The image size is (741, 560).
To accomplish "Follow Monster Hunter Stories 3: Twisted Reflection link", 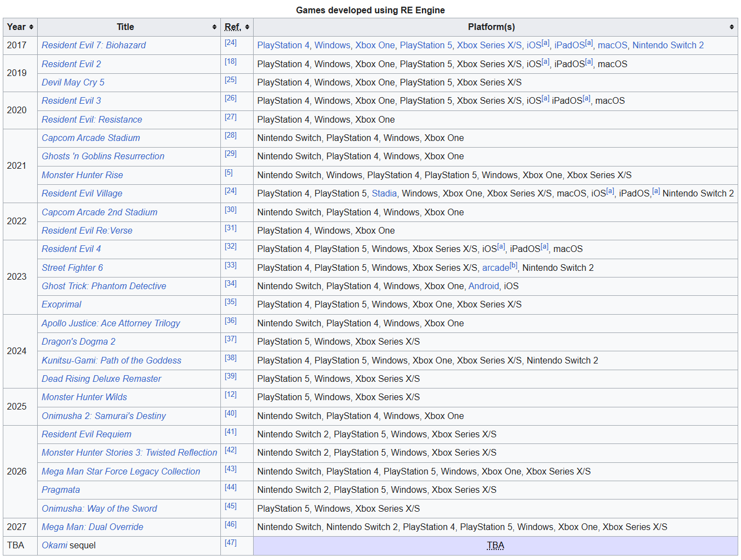I will (x=129, y=453).
